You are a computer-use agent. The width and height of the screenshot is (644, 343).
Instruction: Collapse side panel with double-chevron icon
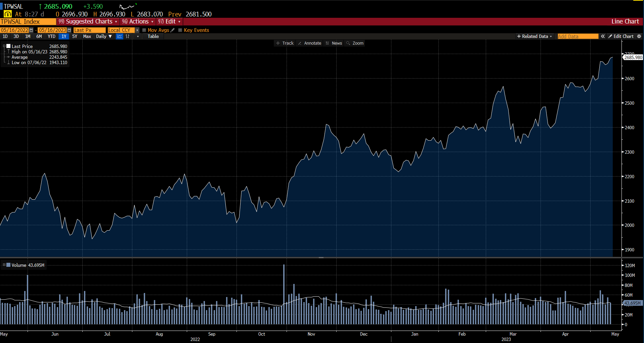click(x=603, y=36)
